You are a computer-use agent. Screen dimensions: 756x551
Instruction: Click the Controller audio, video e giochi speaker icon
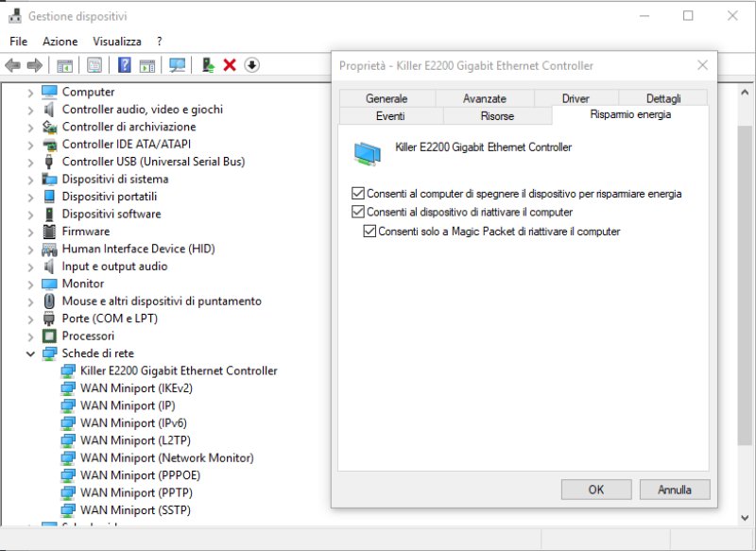pyautogui.click(x=49, y=110)
